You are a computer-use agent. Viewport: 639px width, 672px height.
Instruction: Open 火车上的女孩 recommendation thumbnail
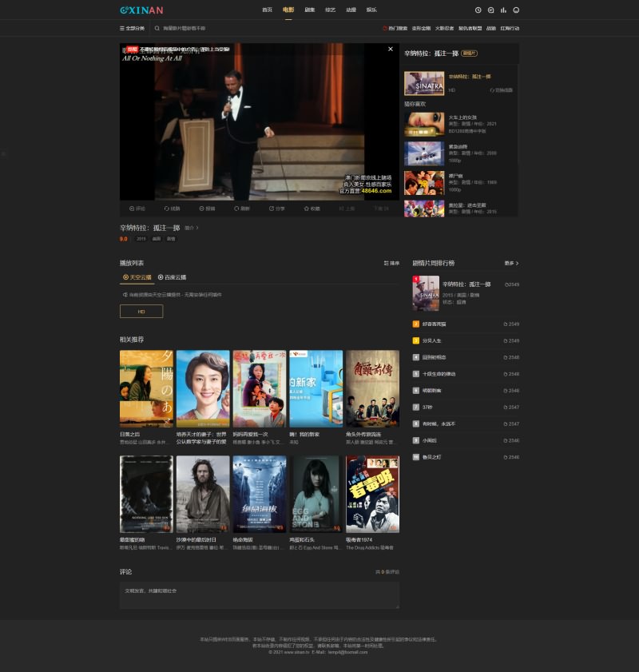(x=424, y=124)
